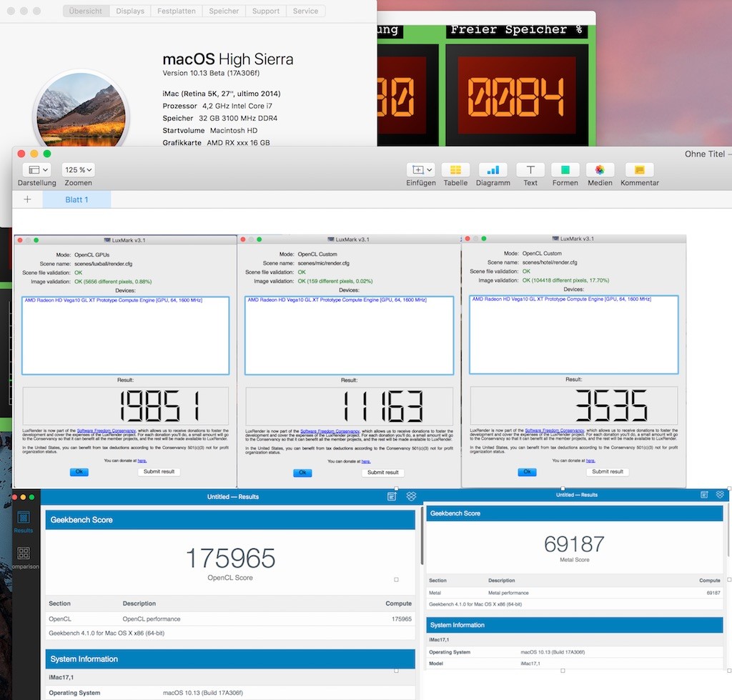Add a Kommentar note
This screenshot has height=700, width=732.
tap(639, 170)
